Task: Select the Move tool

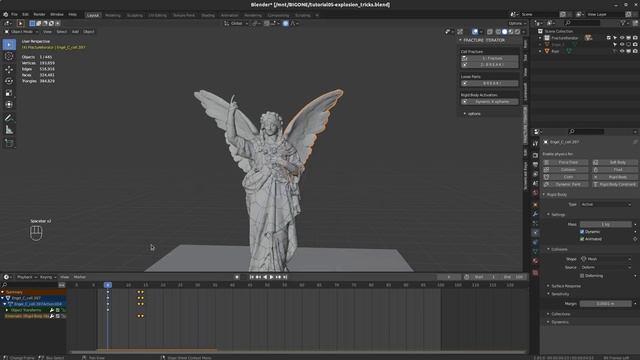Action: click(x=9, y=69)
